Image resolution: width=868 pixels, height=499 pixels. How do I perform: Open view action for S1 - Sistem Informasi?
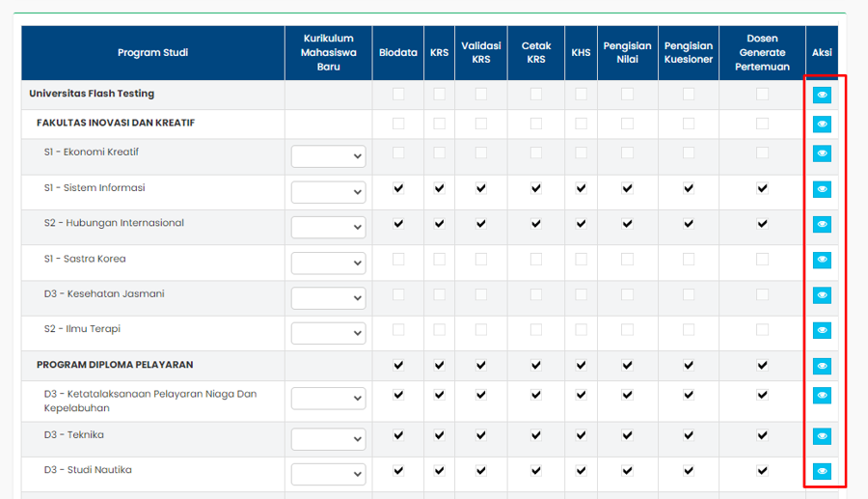(822, 189)
